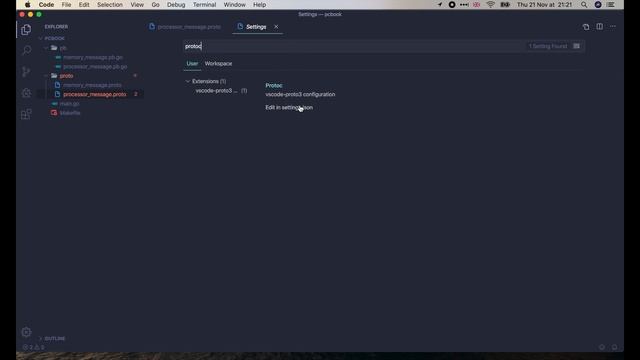
Task: Open processor_message.pb.go in explorer
Action: tap(95, 67)
